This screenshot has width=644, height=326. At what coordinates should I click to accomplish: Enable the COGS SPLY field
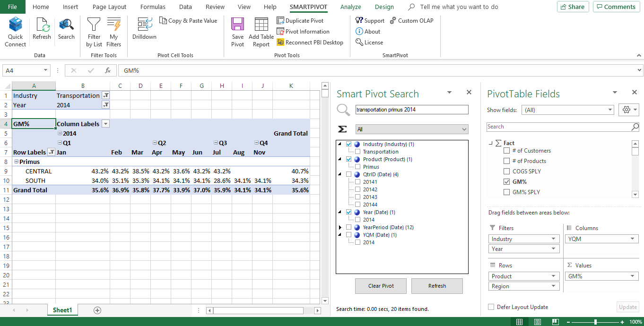(x=507, y=171)
